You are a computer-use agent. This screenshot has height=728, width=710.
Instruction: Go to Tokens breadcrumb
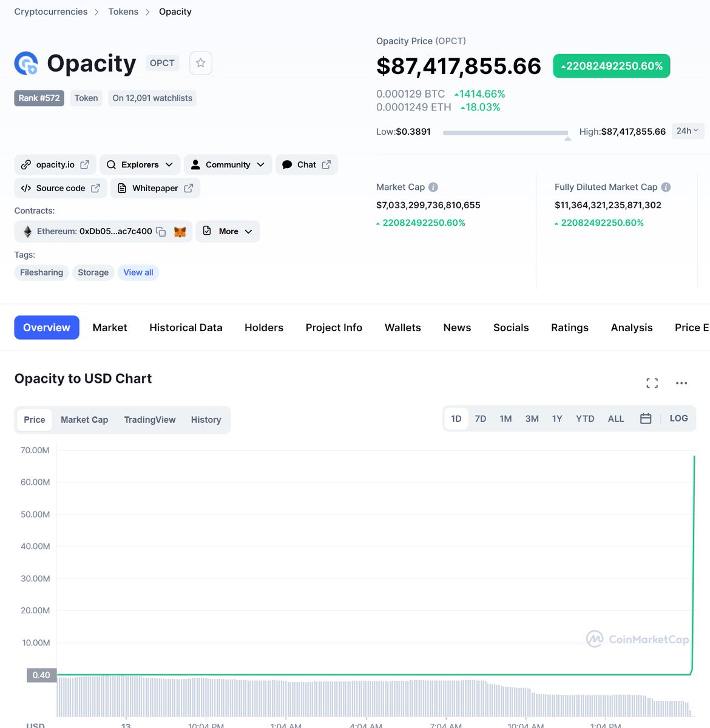pos(123,12)
